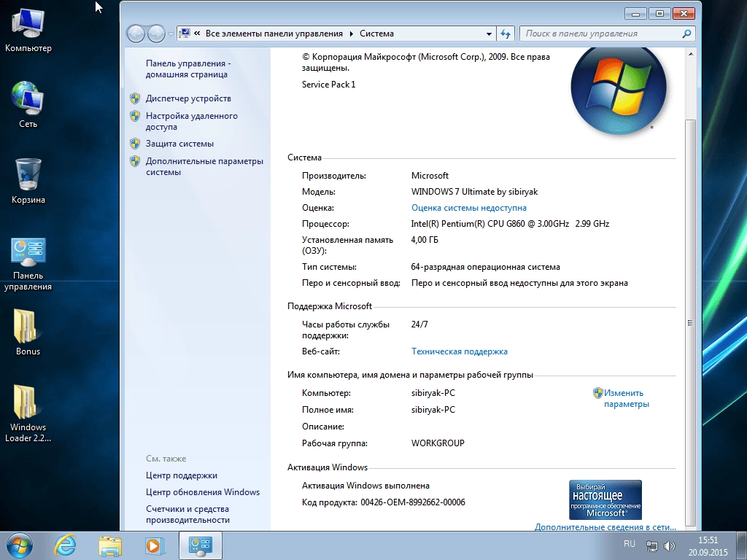Open the Корзина recycle bin icon
This screenshot has height=560, width=747.
click(x=28, y=181)
